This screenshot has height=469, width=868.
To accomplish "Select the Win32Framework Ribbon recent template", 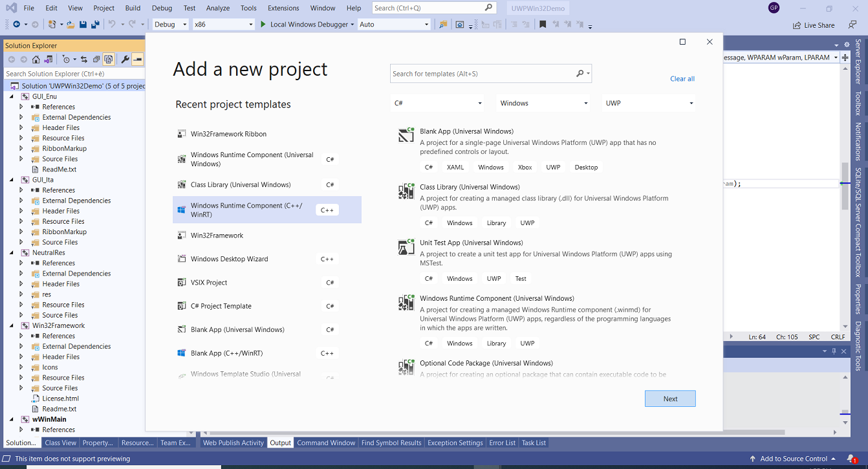I will pos(267,134).
